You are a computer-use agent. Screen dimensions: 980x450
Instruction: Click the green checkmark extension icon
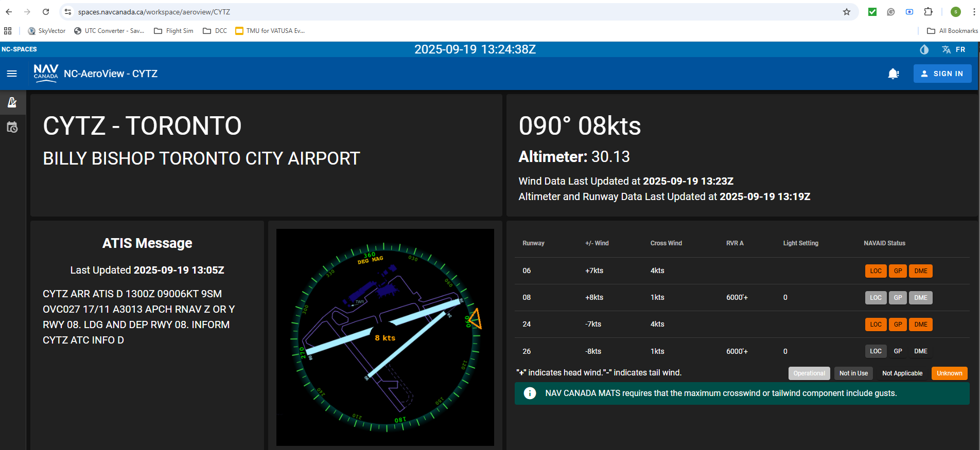(x=872, y=12)
